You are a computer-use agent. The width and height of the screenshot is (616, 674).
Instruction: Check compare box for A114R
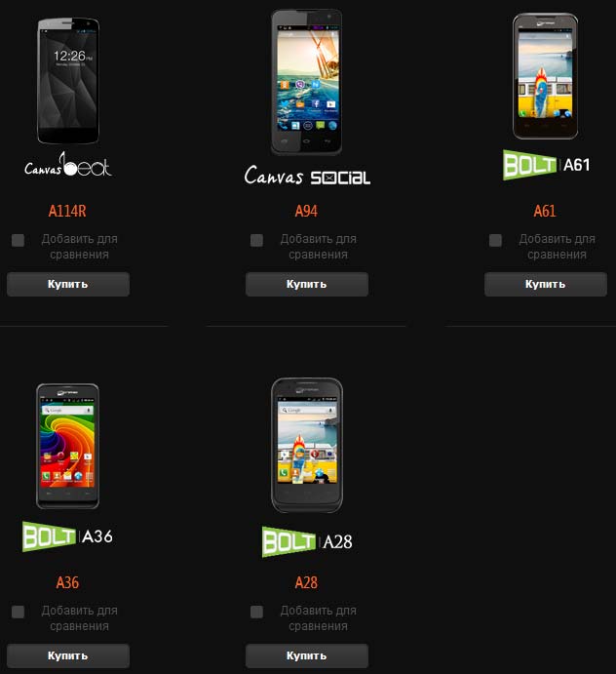pyautogui.click(x=19, y=240)
